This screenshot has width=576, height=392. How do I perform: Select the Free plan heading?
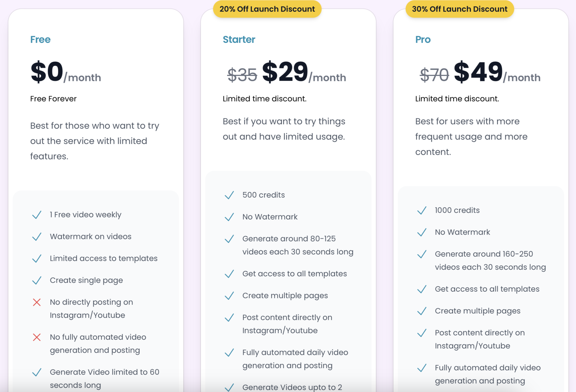(x=40, y=40)
